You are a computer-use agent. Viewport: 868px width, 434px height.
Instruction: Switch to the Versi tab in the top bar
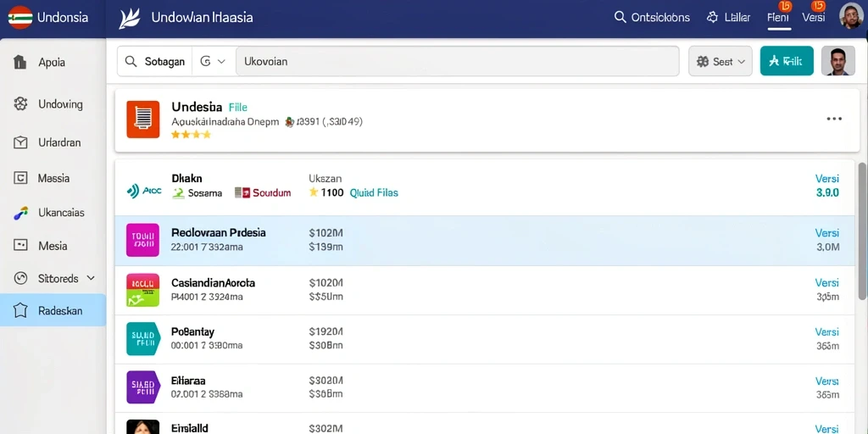click(813, 17)
